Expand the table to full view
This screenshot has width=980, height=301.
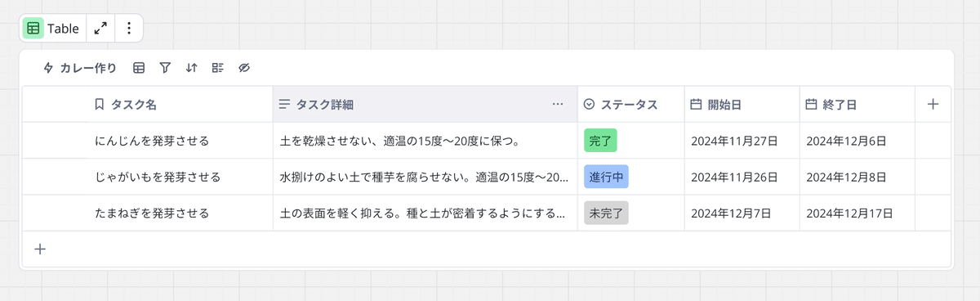100,28
